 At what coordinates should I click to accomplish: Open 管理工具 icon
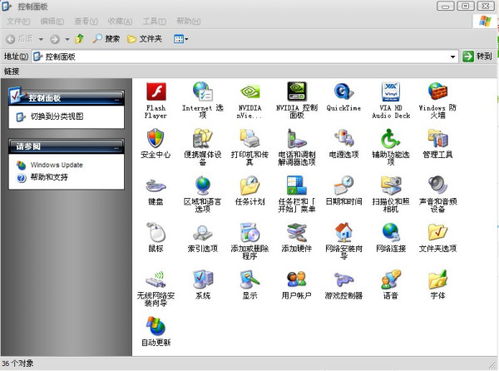click(x=438, y=139)
